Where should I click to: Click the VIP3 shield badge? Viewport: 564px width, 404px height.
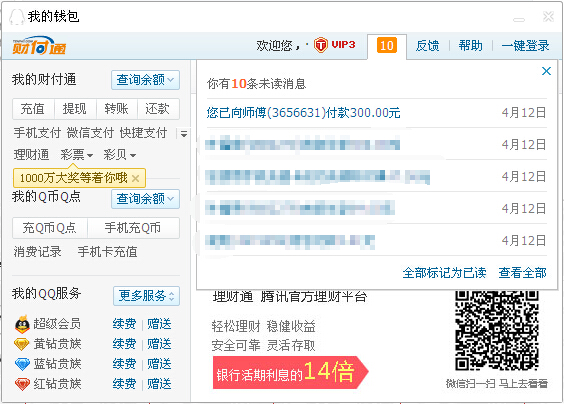click(320, 45)
